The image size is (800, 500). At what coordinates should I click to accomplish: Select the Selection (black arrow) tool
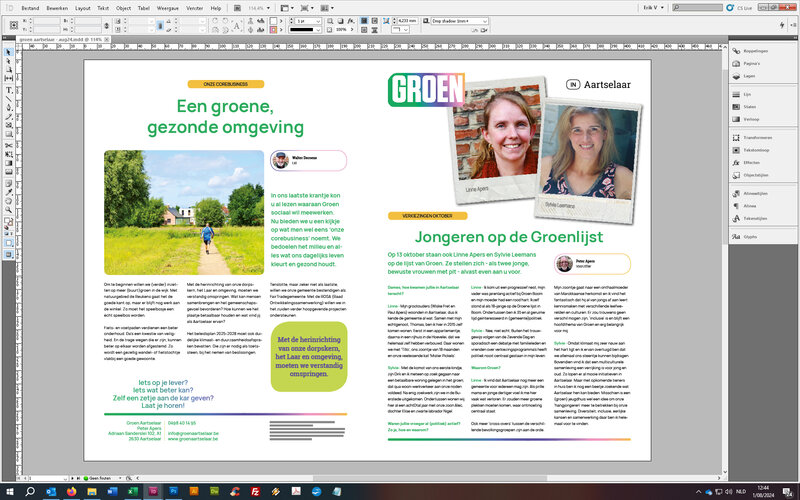[9, 53]
